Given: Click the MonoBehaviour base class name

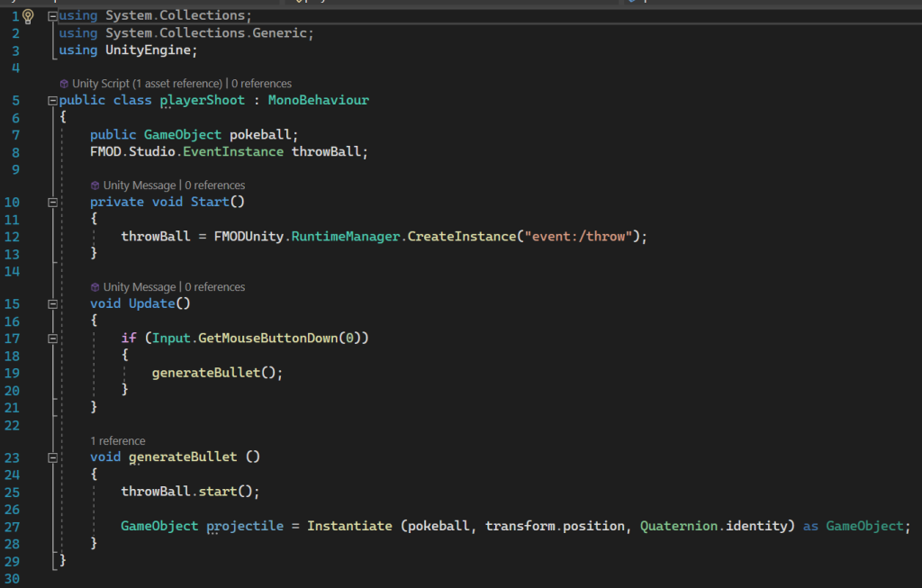Looking at the screenshot, I should [x=318, y=101].
